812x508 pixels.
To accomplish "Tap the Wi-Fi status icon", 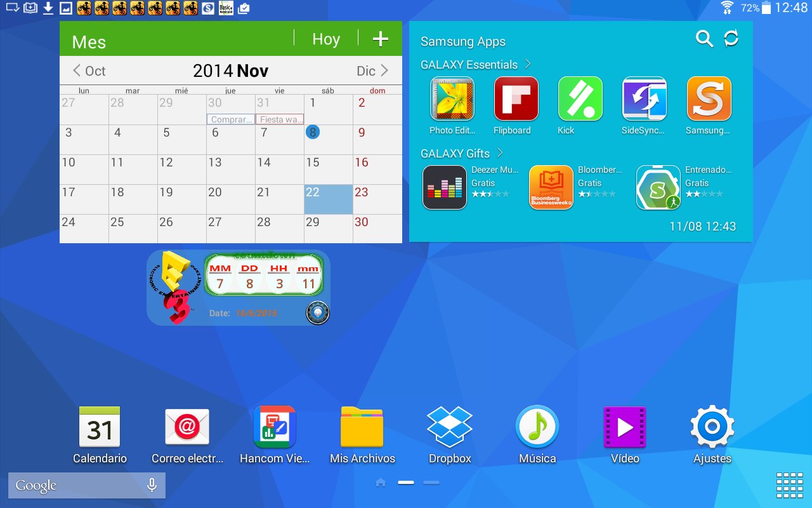I will coord(728,8).
